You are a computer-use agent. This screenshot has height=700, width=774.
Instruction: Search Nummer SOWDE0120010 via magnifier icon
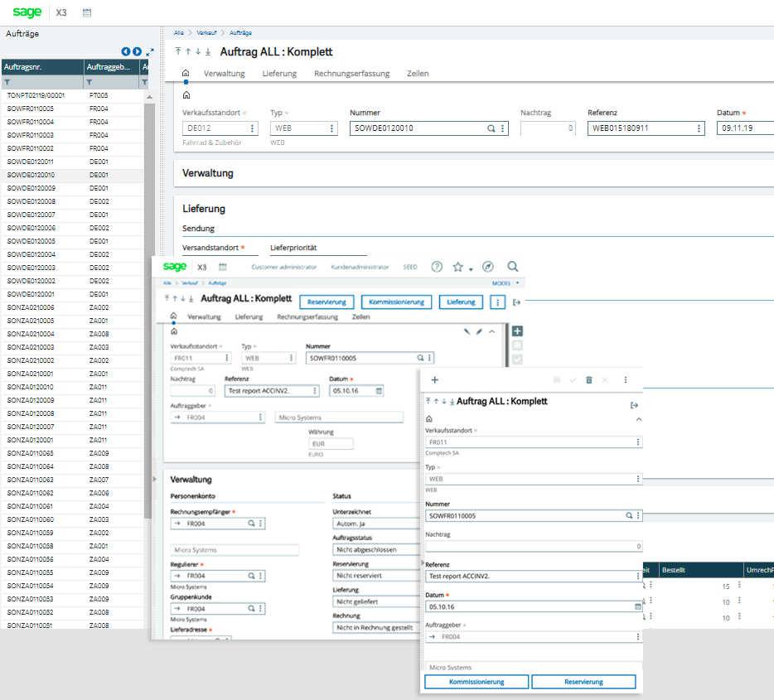click(x=491, y=128)
